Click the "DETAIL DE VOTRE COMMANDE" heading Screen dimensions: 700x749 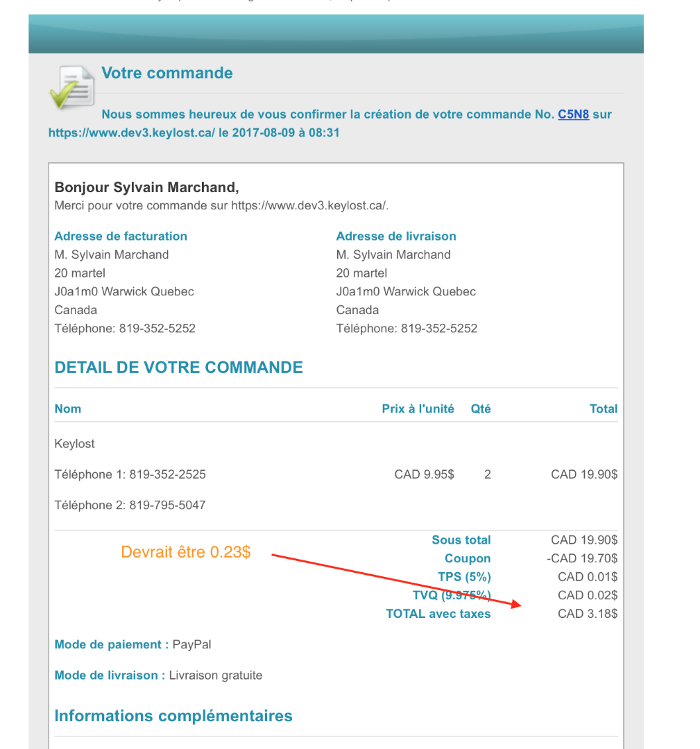click(179, 368)
